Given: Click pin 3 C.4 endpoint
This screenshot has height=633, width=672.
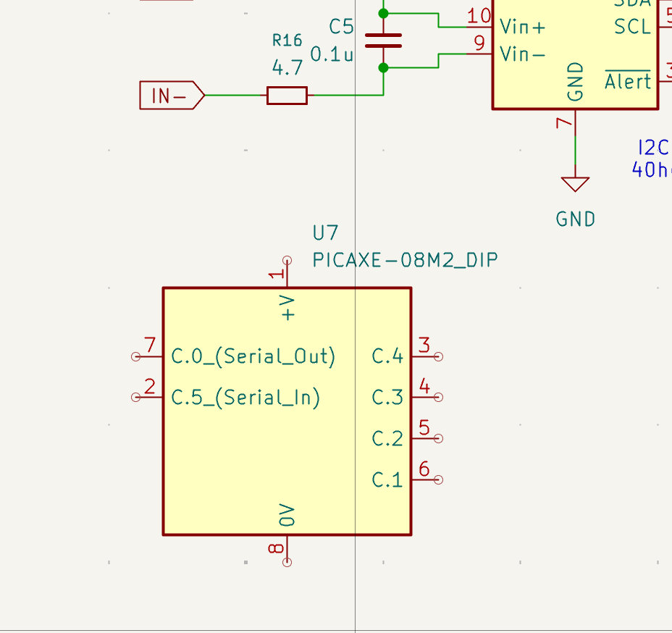Looking at the screenshot, I should point(438,356).
